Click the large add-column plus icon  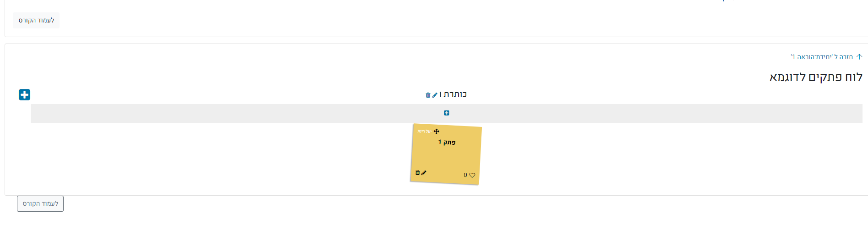tap(24, 95)
